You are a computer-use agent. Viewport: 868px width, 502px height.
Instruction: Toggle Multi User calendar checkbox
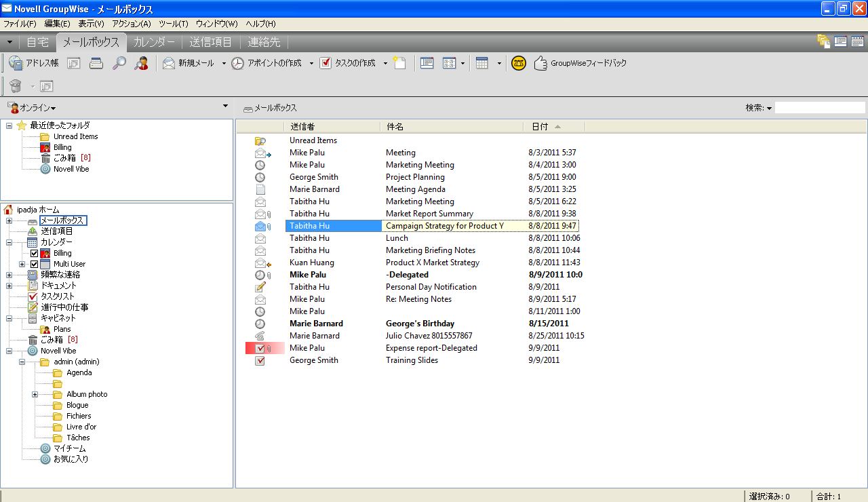tap(34, 264)
